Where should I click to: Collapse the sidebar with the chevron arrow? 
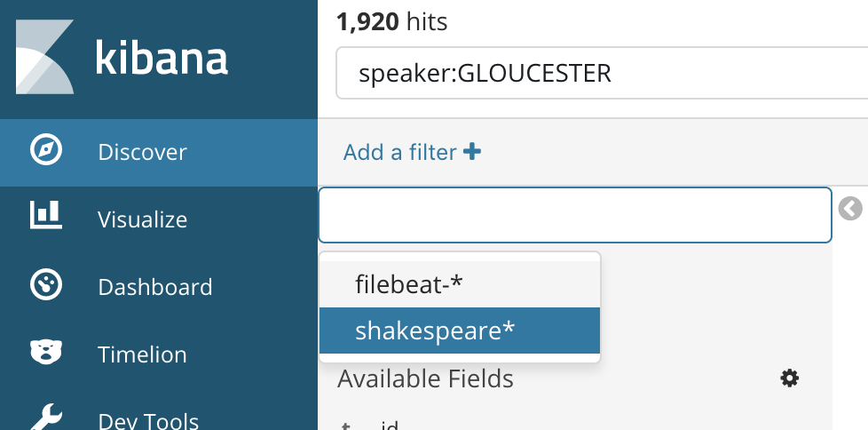coord(850,209)
